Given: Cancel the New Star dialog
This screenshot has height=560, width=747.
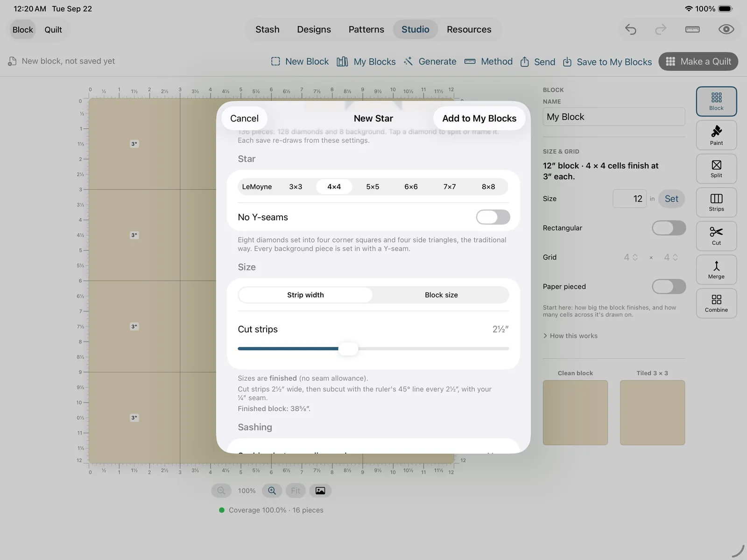Looking at the screenshot, I should 244,119.
